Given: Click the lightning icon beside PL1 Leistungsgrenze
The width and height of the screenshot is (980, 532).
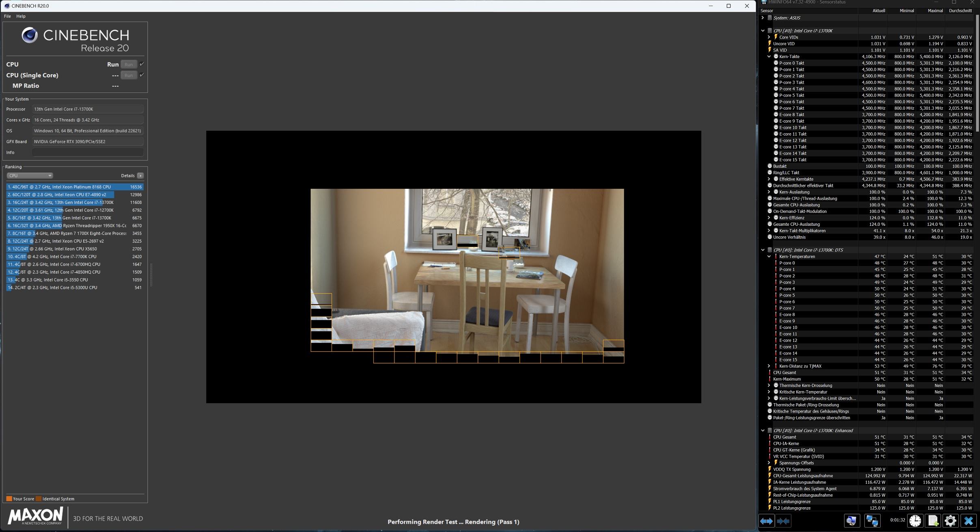Looking at the screenshot, I should [x=770, y=502].
